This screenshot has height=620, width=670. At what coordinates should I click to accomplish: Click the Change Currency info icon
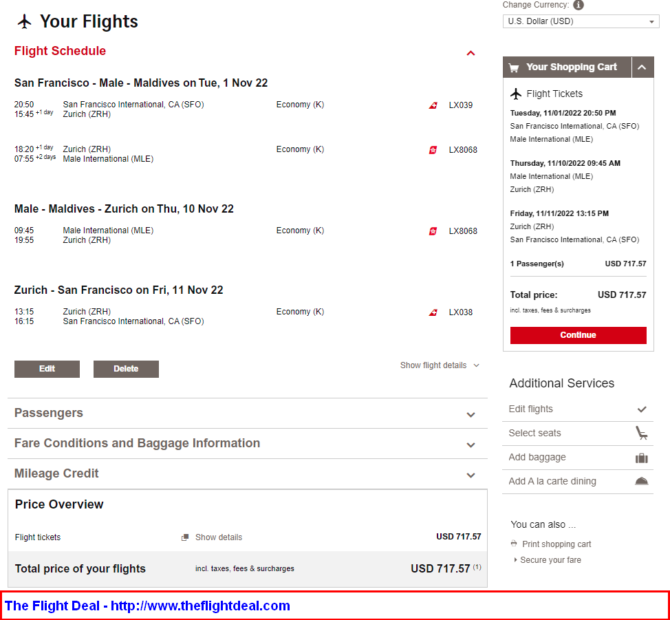578,5
